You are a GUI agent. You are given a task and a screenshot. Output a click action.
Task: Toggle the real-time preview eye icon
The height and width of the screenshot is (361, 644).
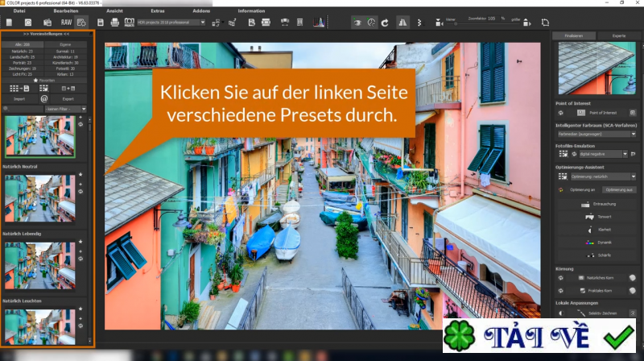pyautogui.click(x=358, y=22)
